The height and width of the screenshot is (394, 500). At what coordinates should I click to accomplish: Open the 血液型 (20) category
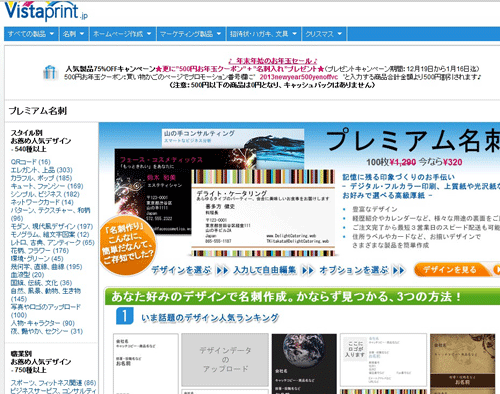pyautogui.click(x=27, y=275)
